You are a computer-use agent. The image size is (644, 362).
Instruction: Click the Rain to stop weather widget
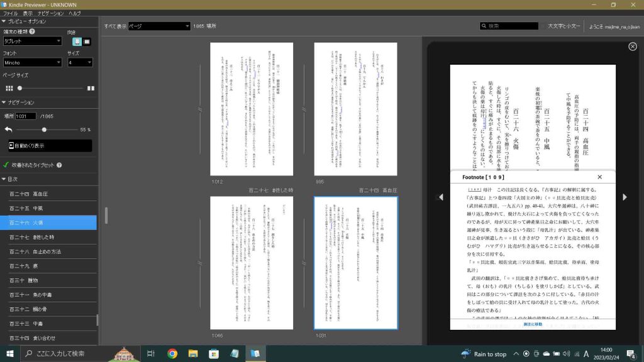tap(484, 354)
